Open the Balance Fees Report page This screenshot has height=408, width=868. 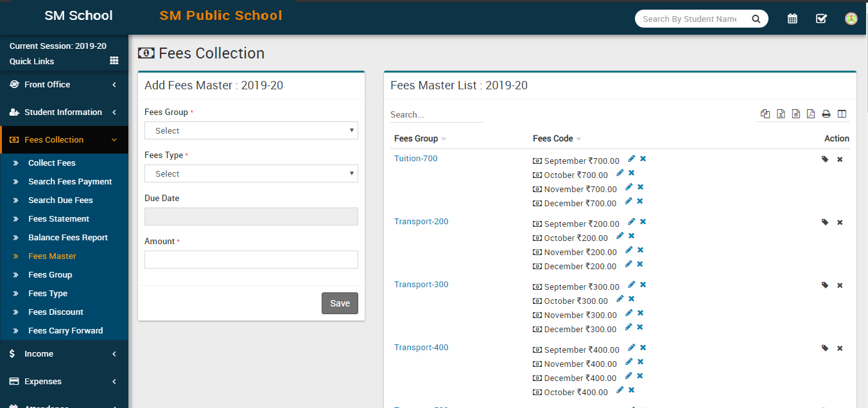point(68,237)
